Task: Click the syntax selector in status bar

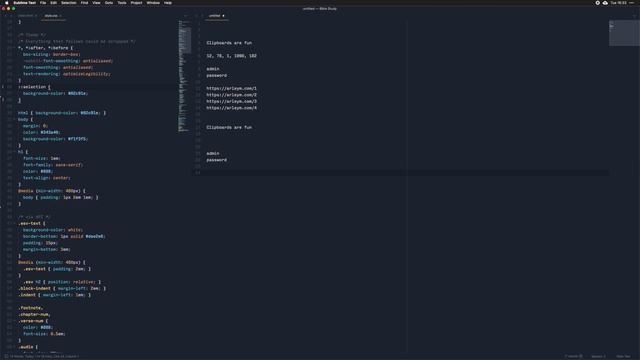Action: (x=623, y=356)
